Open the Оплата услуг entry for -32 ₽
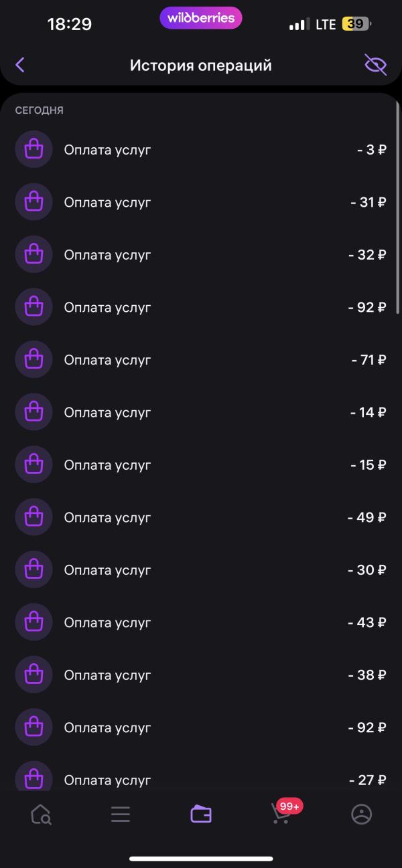The height and width of the screenshot is (868, 402). coord(201,254)
